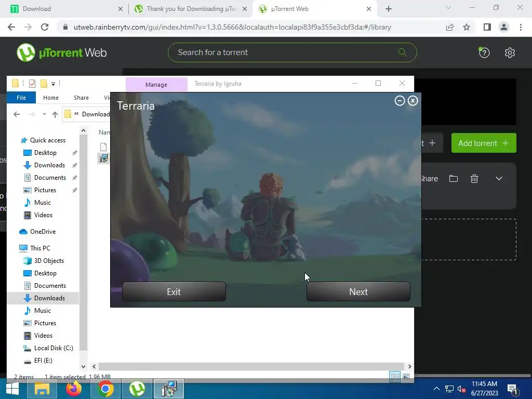Click the share page icon in the address bar
This screenshot has height=399, width=532.
coord(450,27)
